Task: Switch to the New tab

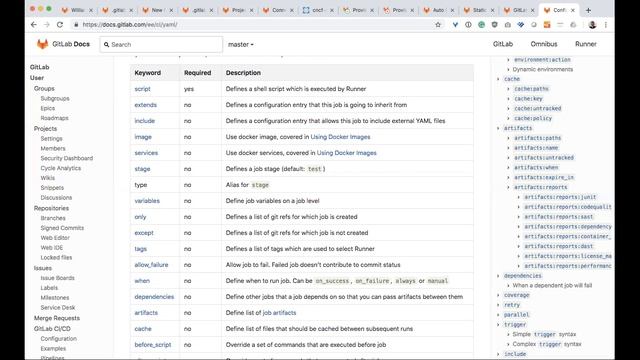Action: [x=157, y=10]
